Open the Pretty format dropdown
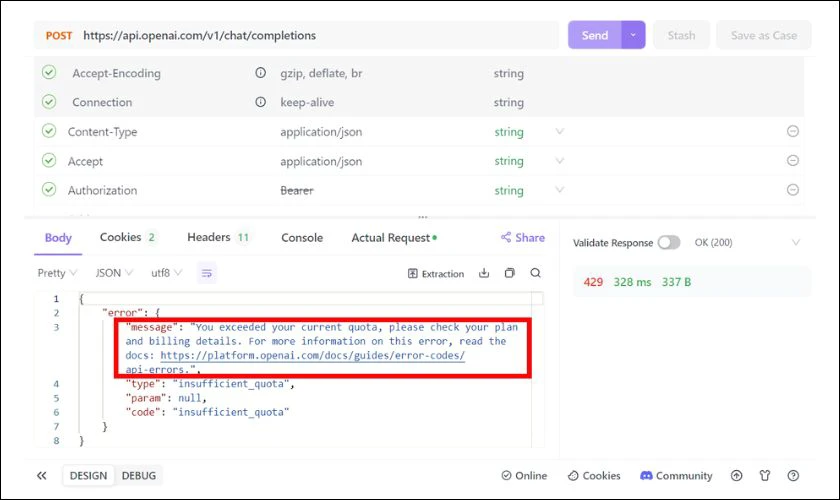 tap(57, 273)
